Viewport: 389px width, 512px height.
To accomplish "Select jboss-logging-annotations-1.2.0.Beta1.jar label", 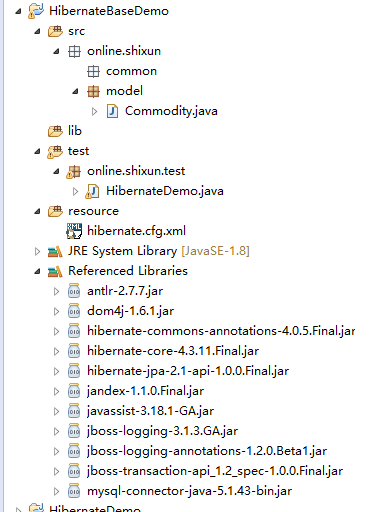I will (x=207, y=451).
